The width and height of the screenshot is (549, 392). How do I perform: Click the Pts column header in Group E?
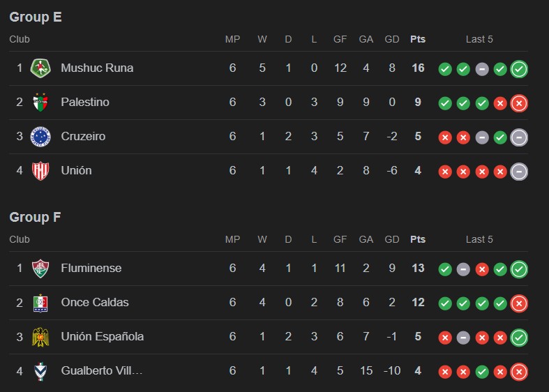(x=418, y=39)
